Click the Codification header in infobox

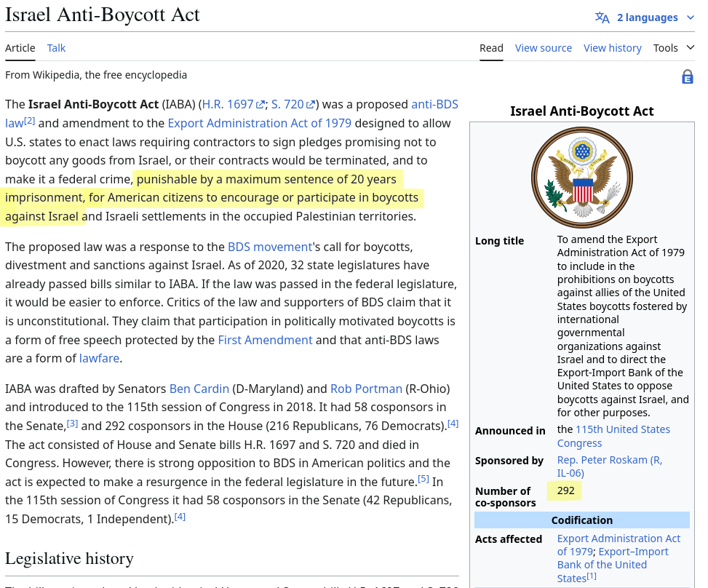point(582,520)
